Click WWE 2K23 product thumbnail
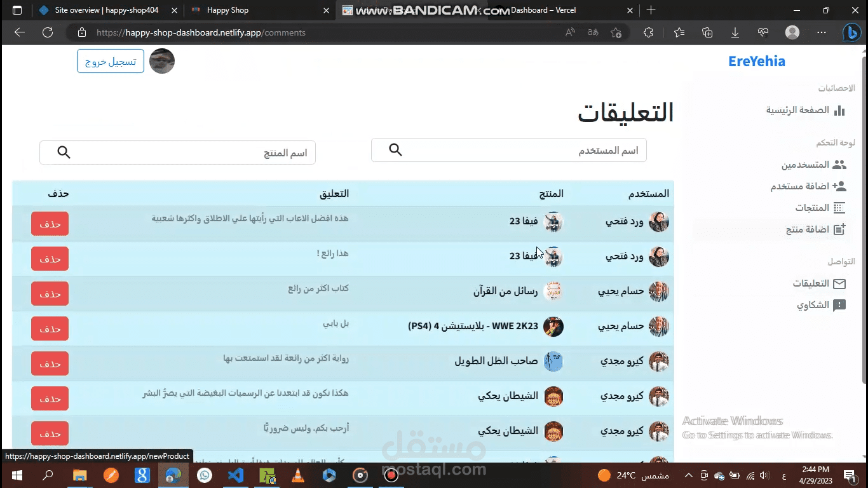 [553, 327]
